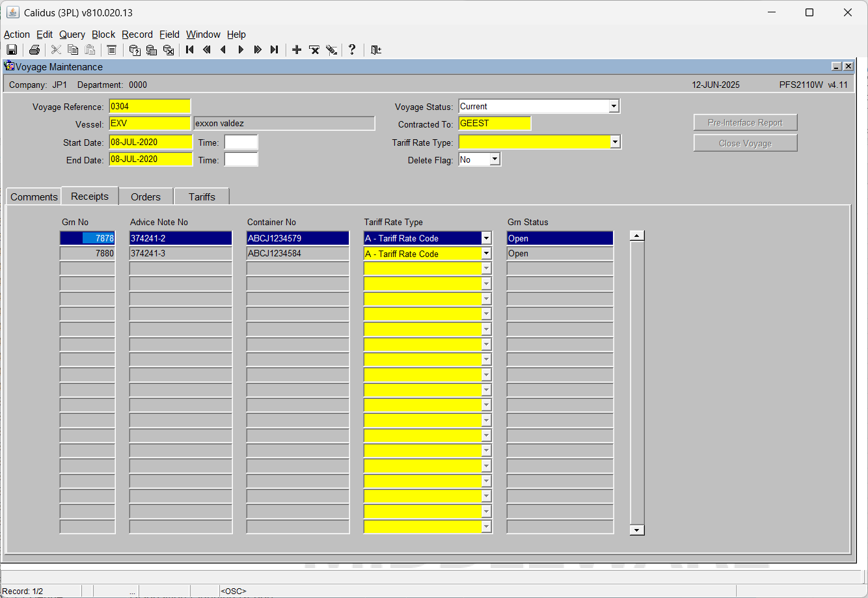The image size is (868, 598).
Task: Click the Vessel code field EXV
Action: pyautogui.click(x=150, y=123)
